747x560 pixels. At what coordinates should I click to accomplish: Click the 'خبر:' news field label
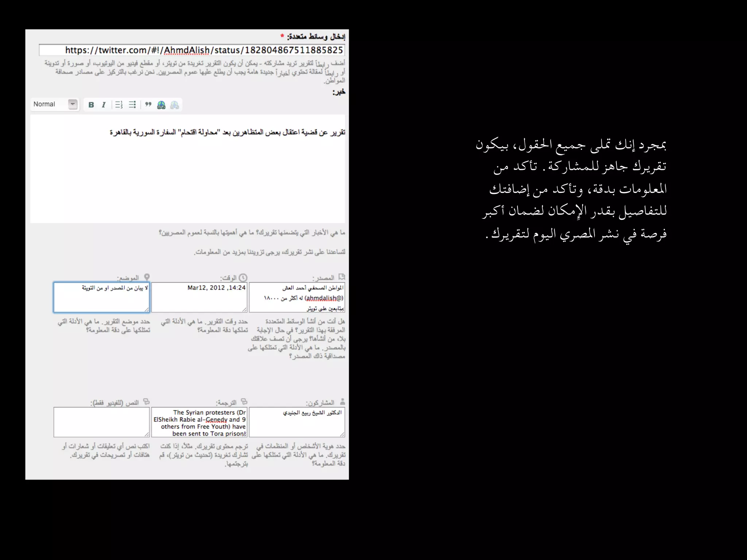[339, 92]
